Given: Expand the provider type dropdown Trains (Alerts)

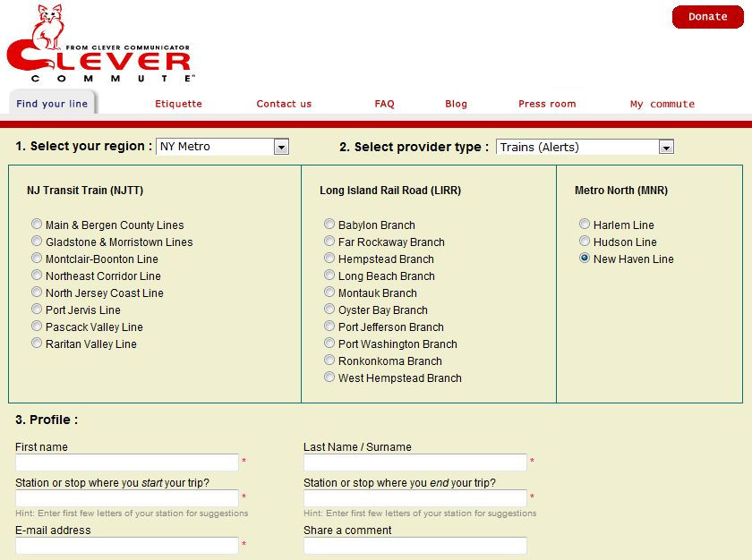Looking at the screenshot, I should pyautogui.click(x=585, y=147).
